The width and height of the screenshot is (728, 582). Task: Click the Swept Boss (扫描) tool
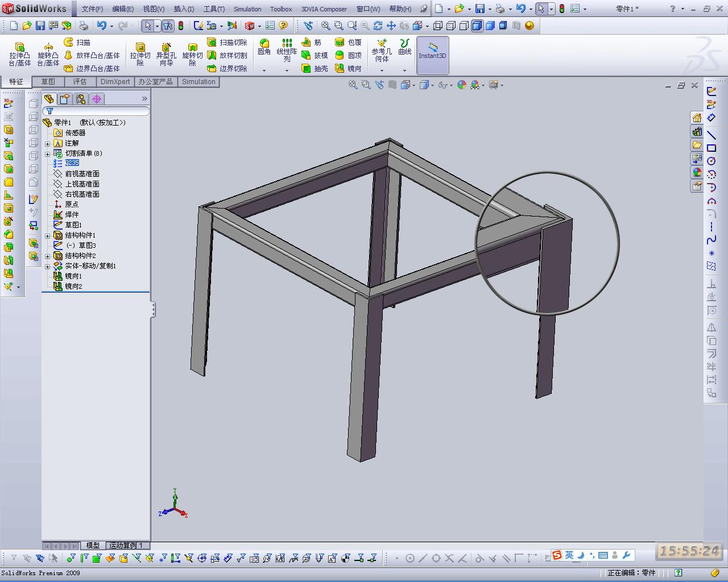[77, 42]
